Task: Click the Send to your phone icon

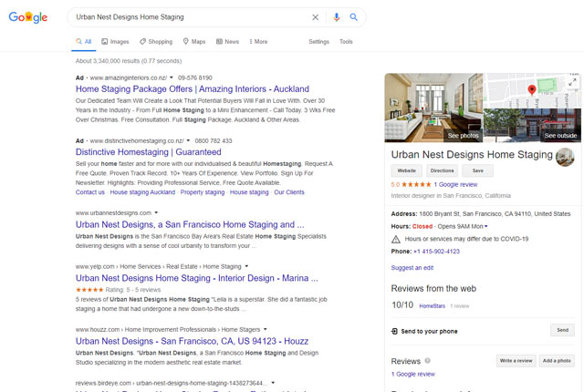Action: pyautogui.click(x=394, y=331)
